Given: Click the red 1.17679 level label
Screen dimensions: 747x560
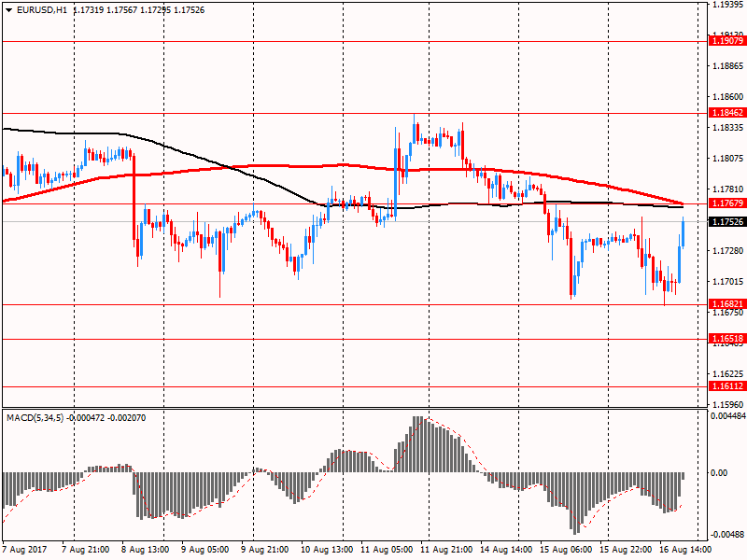Looking at the screenshot, I should [727, 203].
